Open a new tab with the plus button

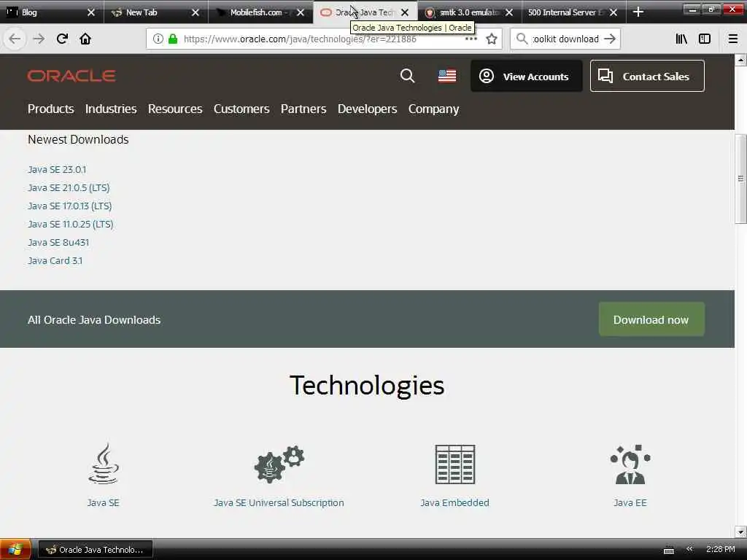(638, 12)
